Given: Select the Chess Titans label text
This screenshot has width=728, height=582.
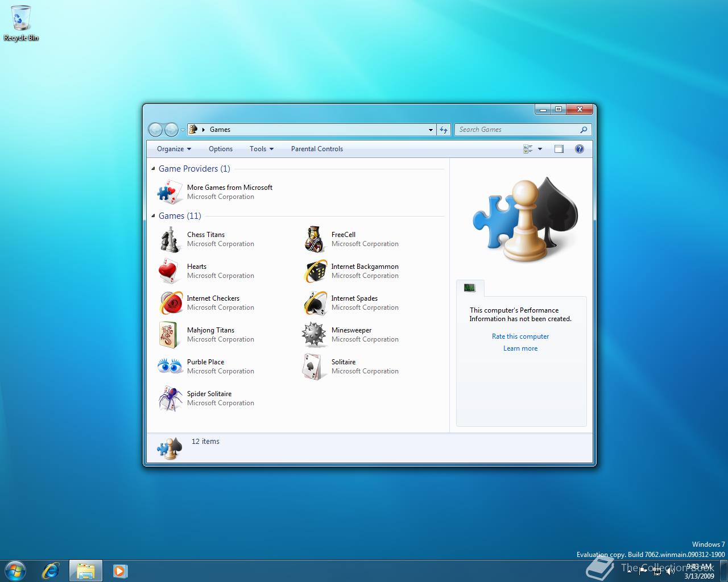Looking at the screenshot, I should click(x=206, y=235).
